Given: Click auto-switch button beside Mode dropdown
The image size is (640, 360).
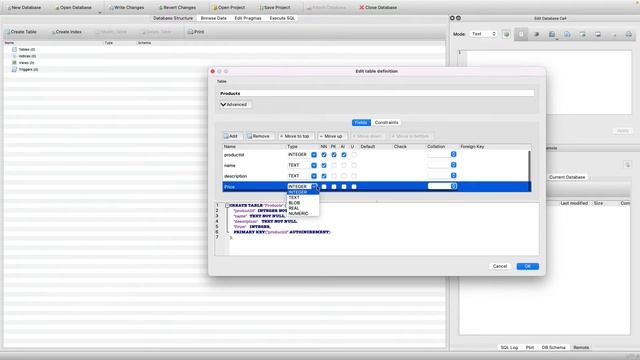Looking at the screenshot, I should (x=507, y=34).
